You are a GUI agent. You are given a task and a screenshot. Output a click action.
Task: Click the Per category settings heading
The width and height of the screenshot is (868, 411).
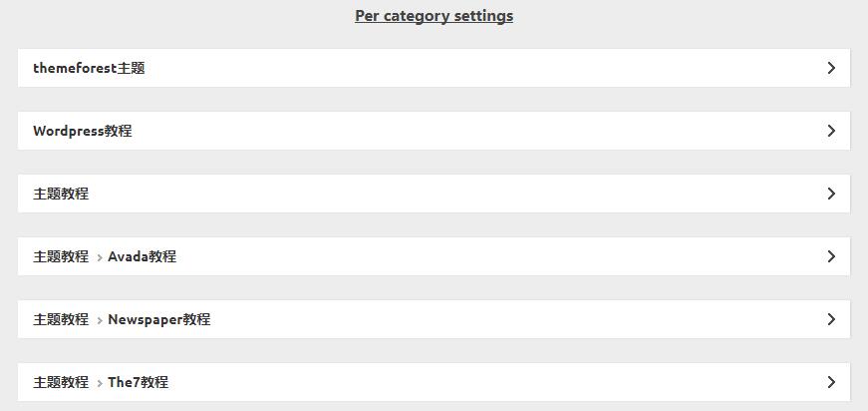pyautogui.click(x=434, y=16)
